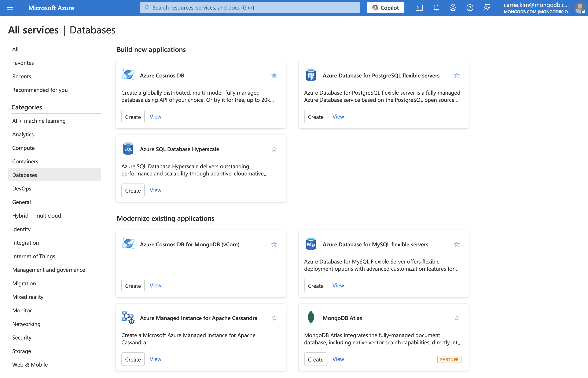Open the account avatar menu
This screenshot has width=588, height=378.
coord(580,8)
